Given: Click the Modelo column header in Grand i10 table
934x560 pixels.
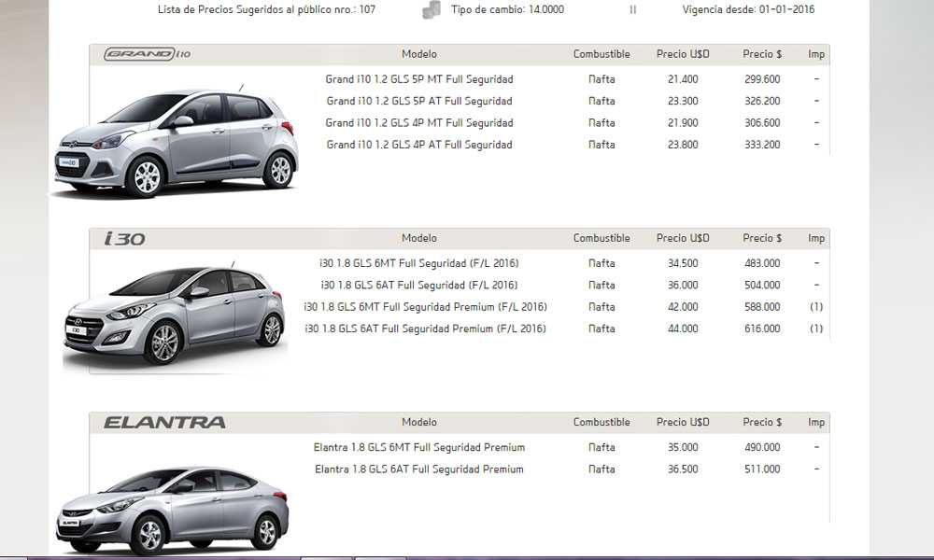Looking at the screenshot, I should (418, 54).
